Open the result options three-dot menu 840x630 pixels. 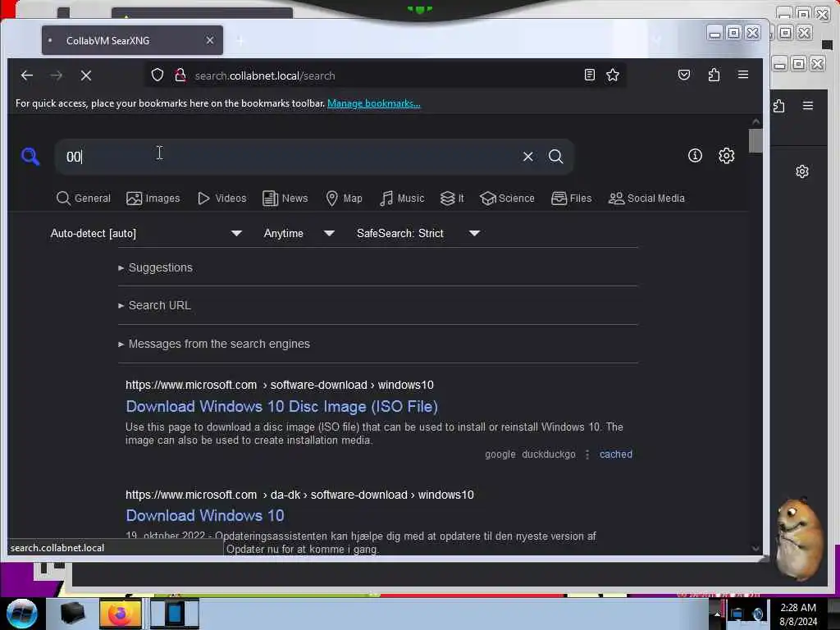[x=587, y=454]
